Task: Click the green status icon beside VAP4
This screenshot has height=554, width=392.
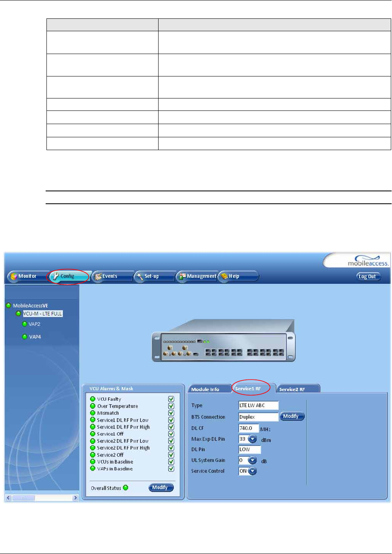Action: pos(24,337)
